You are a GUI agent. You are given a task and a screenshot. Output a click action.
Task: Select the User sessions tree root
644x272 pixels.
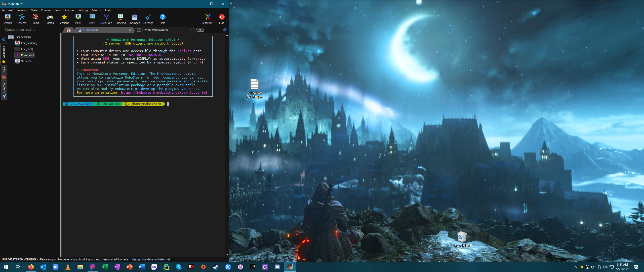[x=20, y=37]
